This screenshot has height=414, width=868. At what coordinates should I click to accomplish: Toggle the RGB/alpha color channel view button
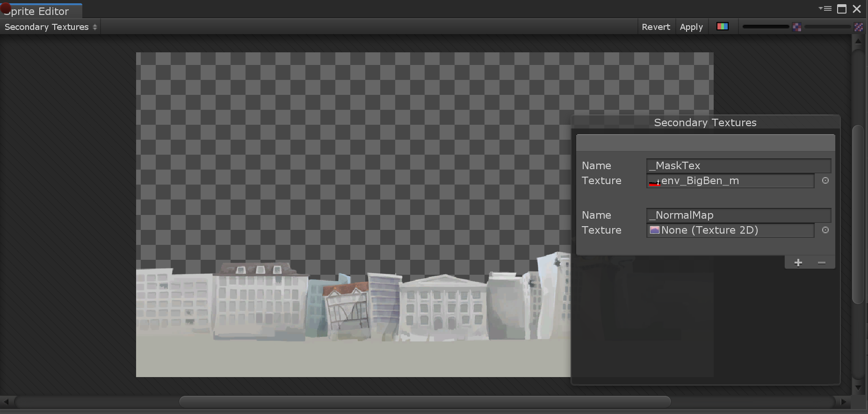coord(722,27)
